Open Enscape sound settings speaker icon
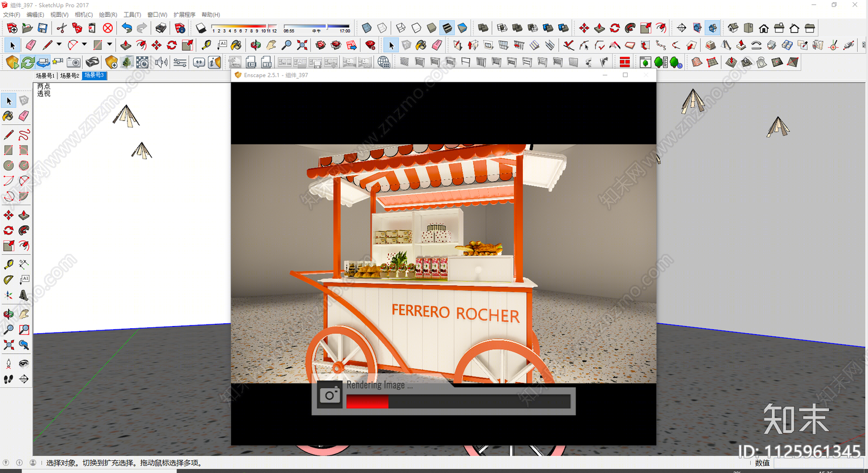The height and width of the screenshot is (473, 868). [x=161, y=62]
